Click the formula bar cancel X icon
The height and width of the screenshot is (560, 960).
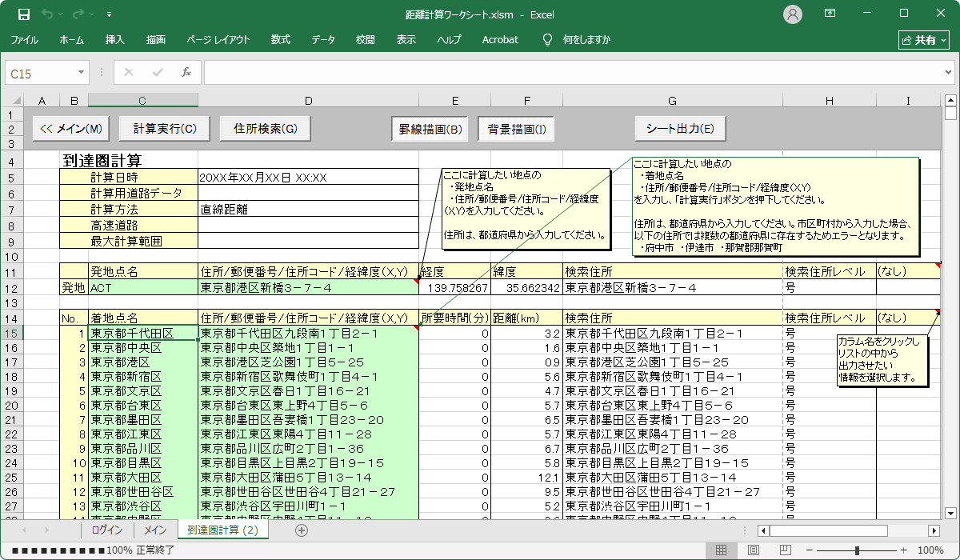(x=129, y=73)
